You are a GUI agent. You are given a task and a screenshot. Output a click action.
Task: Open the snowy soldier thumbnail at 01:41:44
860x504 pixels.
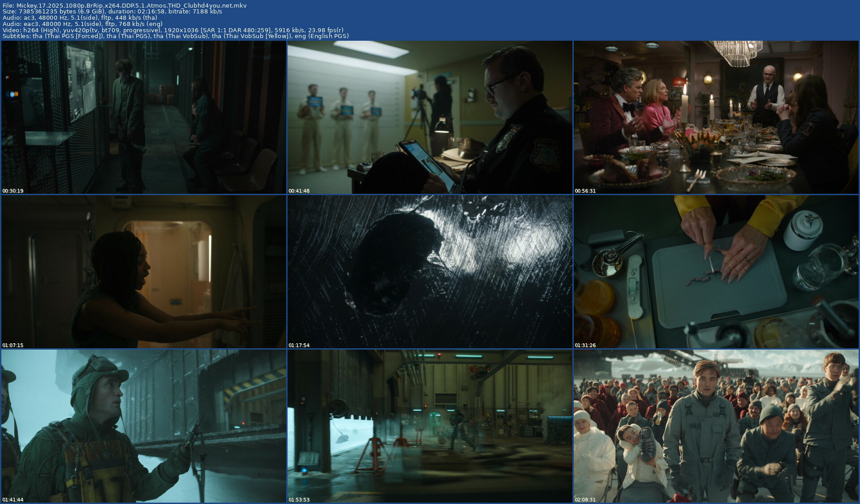coord(144,426)
